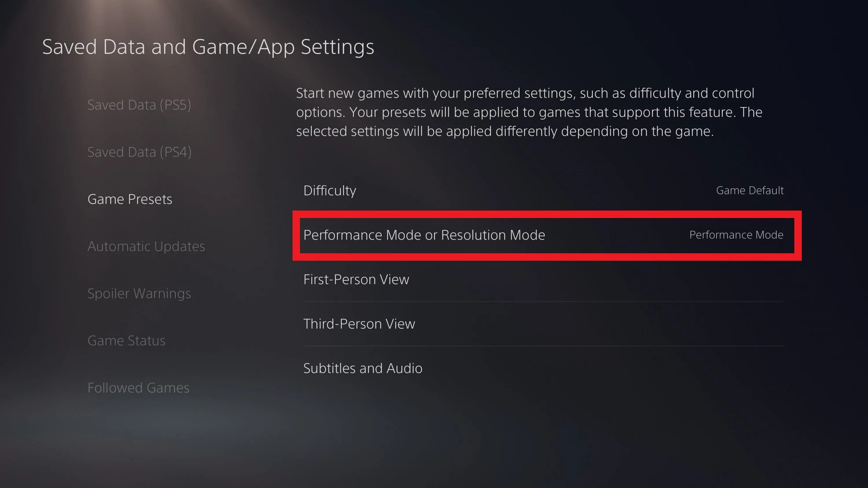Screen dimensions: 868x488
Task: Open the Difficulty preset option
Action: pos(543,190)
